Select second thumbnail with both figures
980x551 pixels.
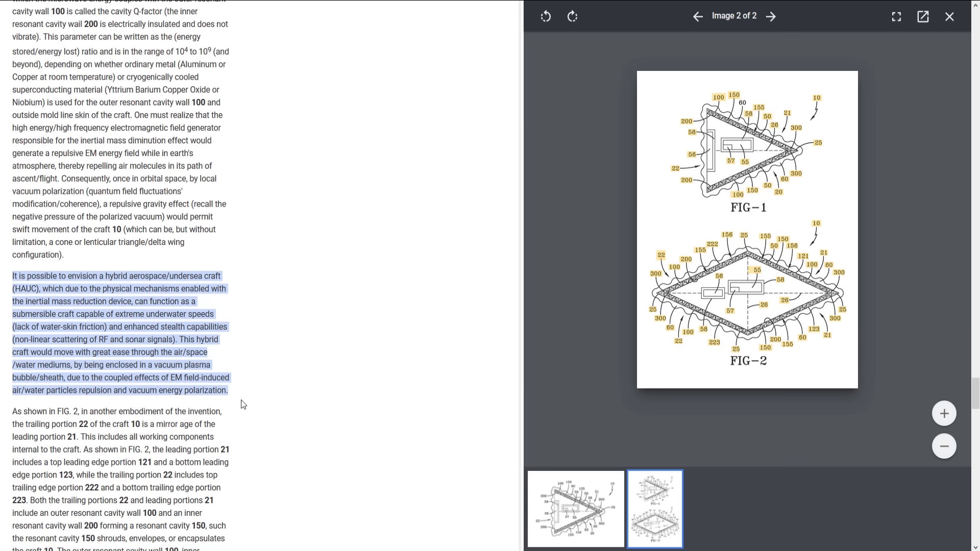[655, 509]
